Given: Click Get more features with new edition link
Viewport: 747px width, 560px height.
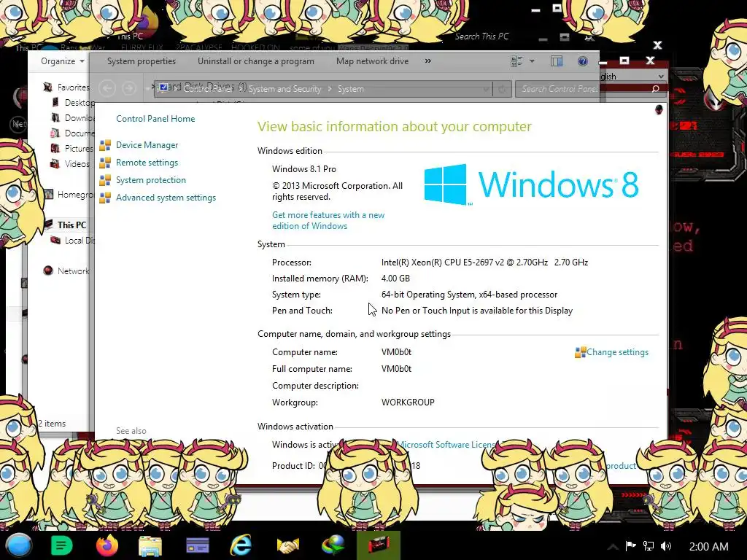Looking at the screenshot, I should (x=328, y=220).
